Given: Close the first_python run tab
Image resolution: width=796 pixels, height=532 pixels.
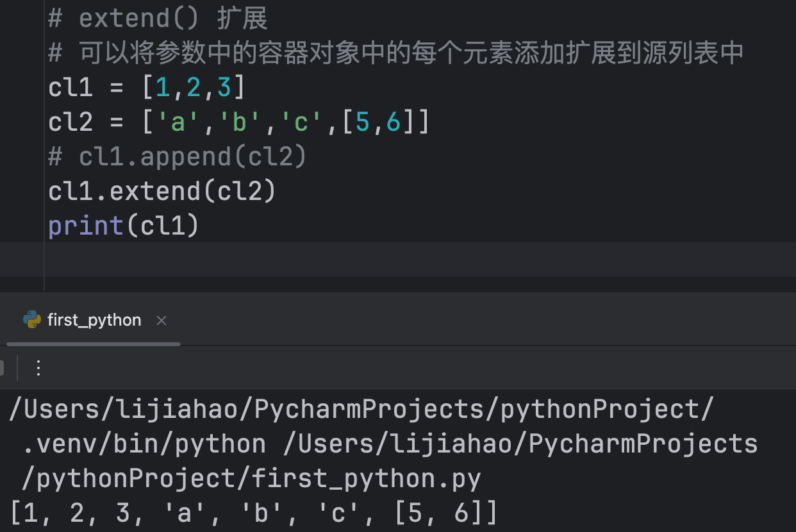Looking at the screenshot, I should coord(162,320).
